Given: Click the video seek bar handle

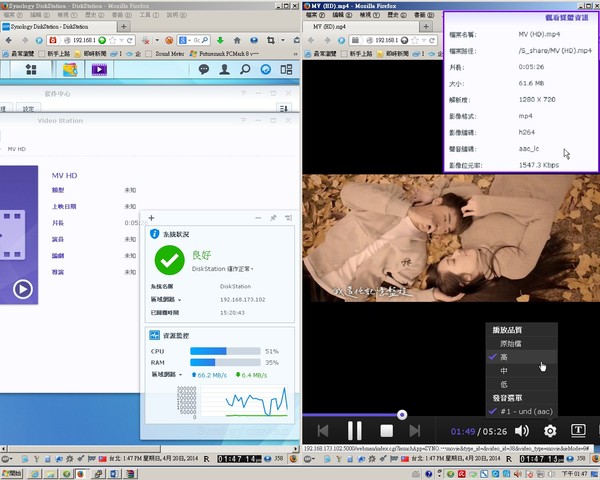Looking at the screenshot, I should click(402, 414).
